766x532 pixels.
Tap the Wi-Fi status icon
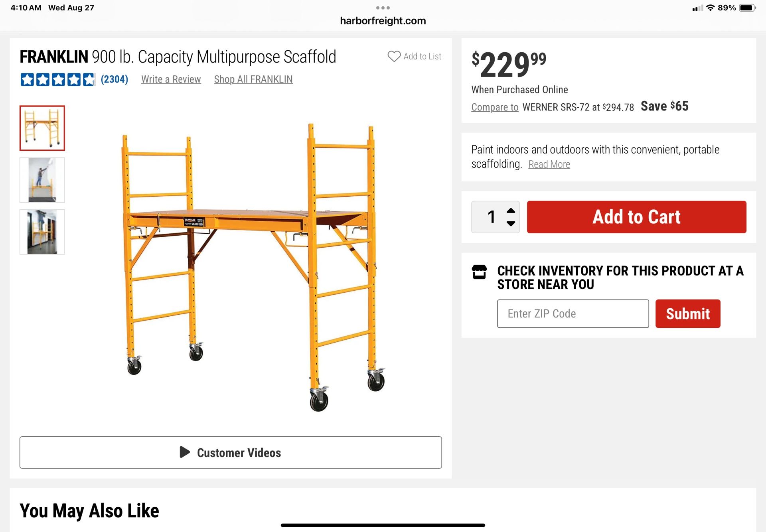point(710,8)
